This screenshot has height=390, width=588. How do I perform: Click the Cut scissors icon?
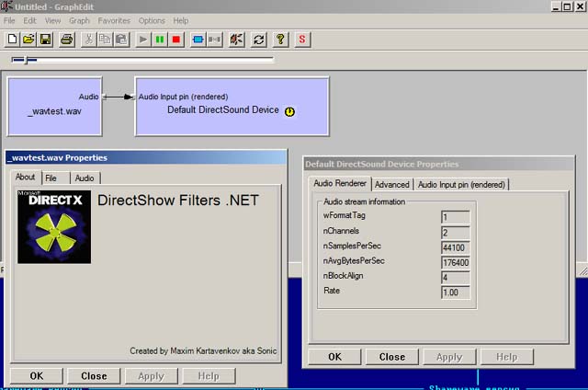point(89,40)
